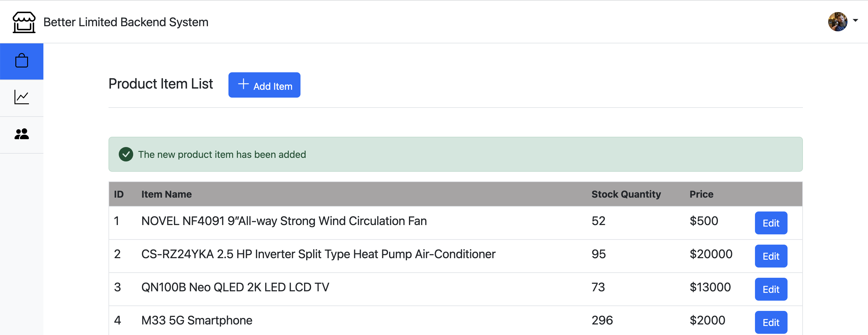Edit the NOVEL NF4091 fan item
The image size is (868, 335).
[x=771, y=223]
